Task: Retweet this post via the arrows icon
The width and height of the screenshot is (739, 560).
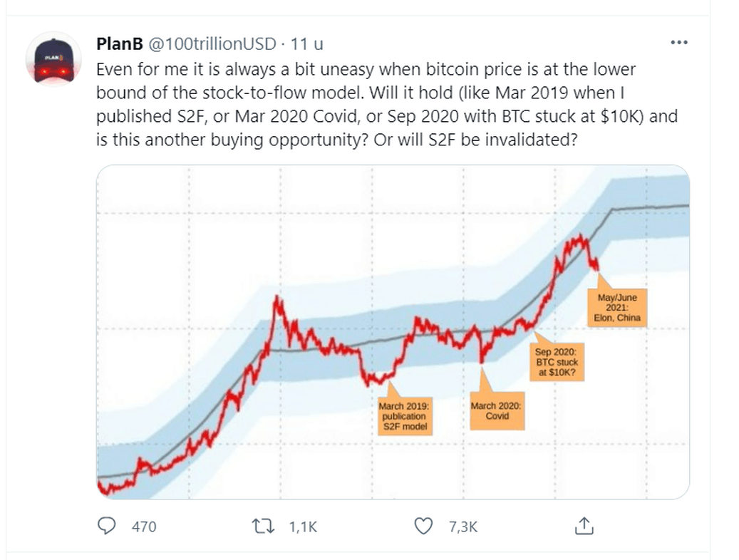Action: pos(264,526)
